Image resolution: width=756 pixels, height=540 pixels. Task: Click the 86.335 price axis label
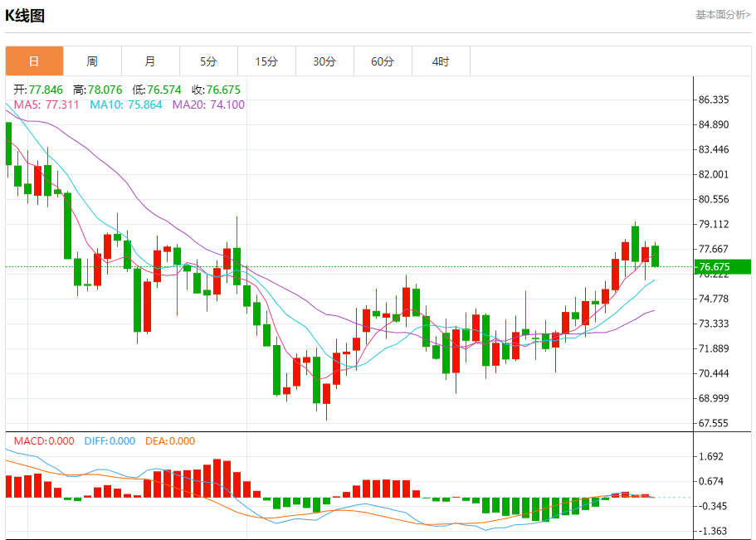point(714,100)
